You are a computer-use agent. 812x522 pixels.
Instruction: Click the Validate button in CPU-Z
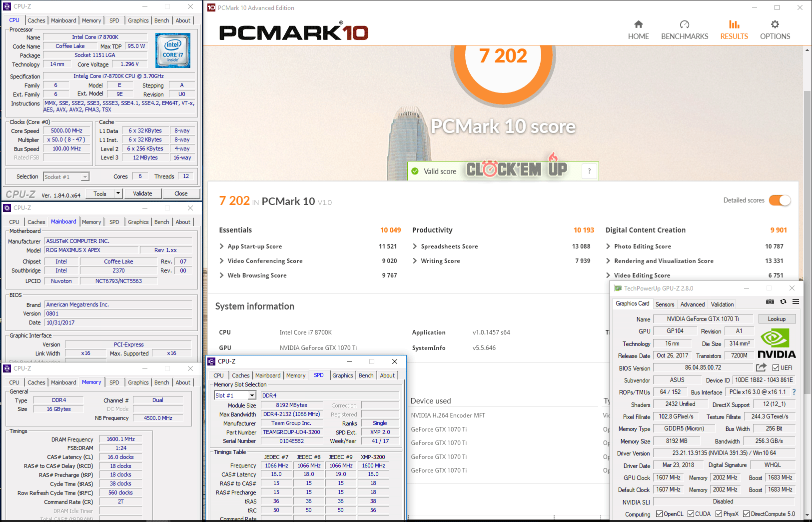[x=142, y=193]
